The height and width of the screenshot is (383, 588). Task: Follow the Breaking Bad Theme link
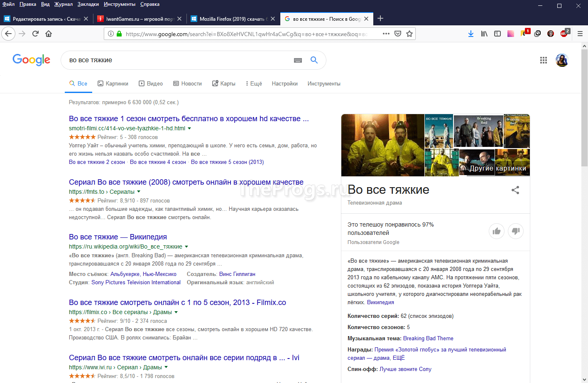(x=428, y=339)
